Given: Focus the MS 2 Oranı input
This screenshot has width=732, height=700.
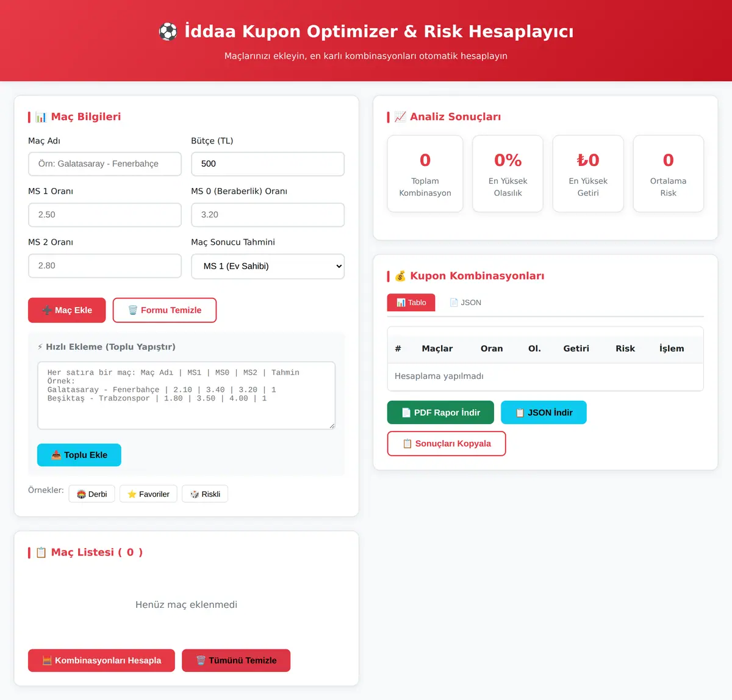Looking at the screenshot, I should [x=105, y=265].
